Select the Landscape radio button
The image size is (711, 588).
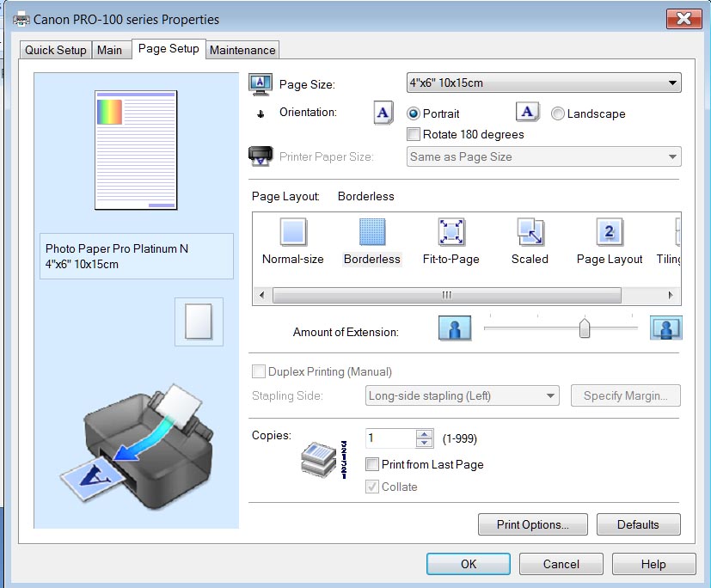pos(558,113)
